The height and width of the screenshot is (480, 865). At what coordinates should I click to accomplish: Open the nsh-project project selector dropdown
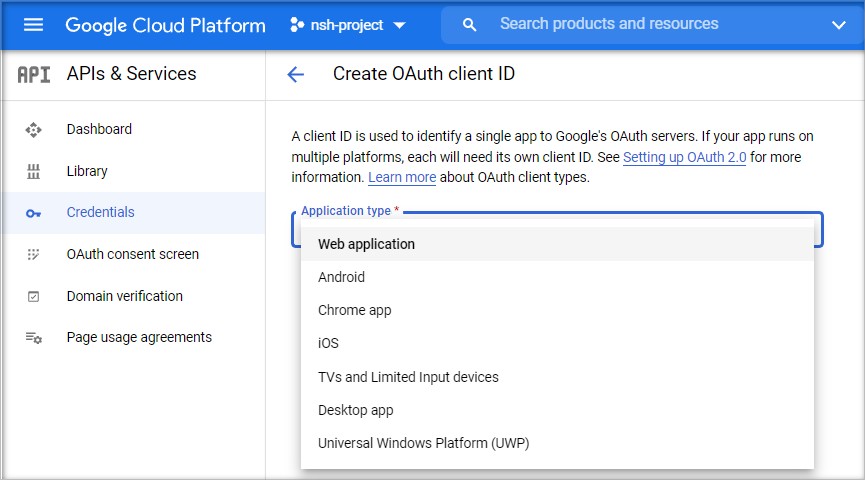click(x=348, y=25)
